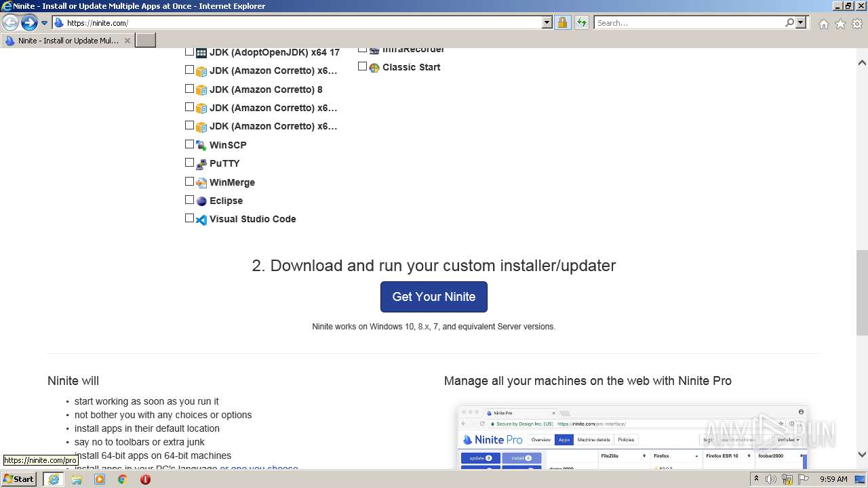Click the Get Your Ninite button
Viewport: 868px width, 488px height.
434,297
